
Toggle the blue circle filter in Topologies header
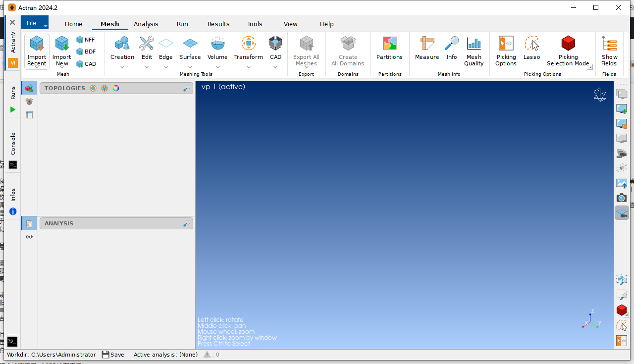click(x=93, y=88)
